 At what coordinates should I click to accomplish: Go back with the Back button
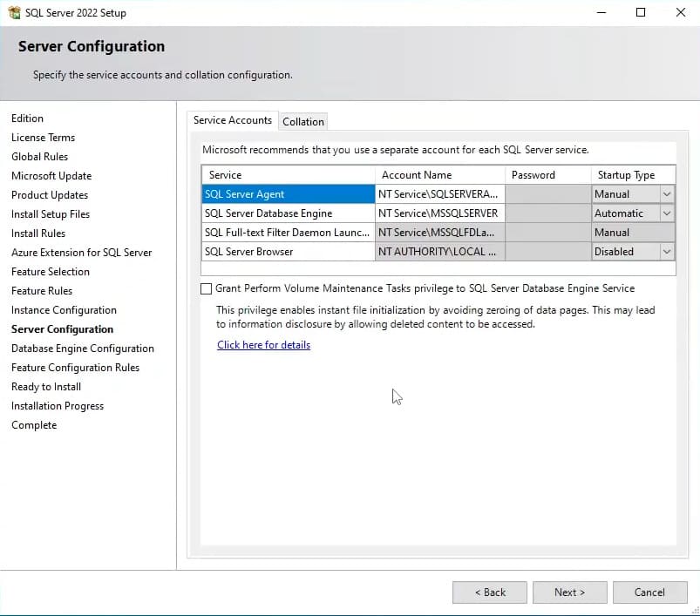[x=489, y=592]
